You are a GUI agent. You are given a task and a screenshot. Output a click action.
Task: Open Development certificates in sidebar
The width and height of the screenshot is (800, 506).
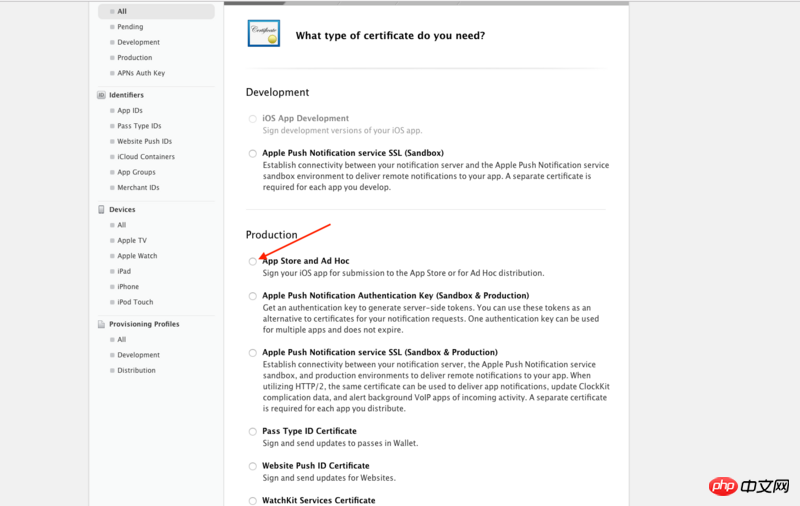click(x=138, y=42)
